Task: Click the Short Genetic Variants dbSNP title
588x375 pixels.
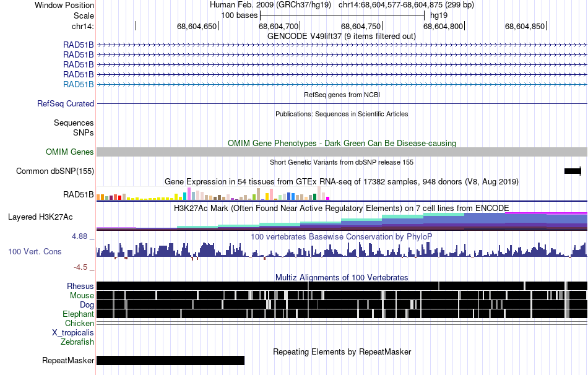Action: pos(342,162)
